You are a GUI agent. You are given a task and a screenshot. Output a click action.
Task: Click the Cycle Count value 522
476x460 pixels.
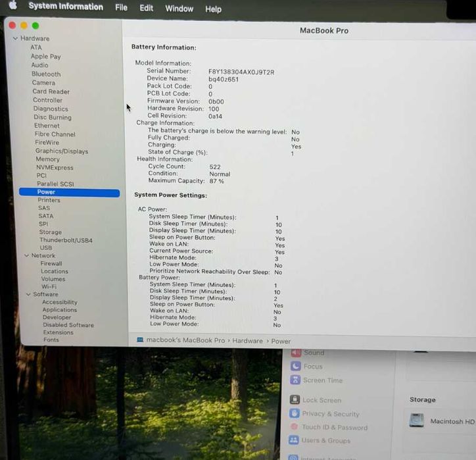tap(215, 166)
